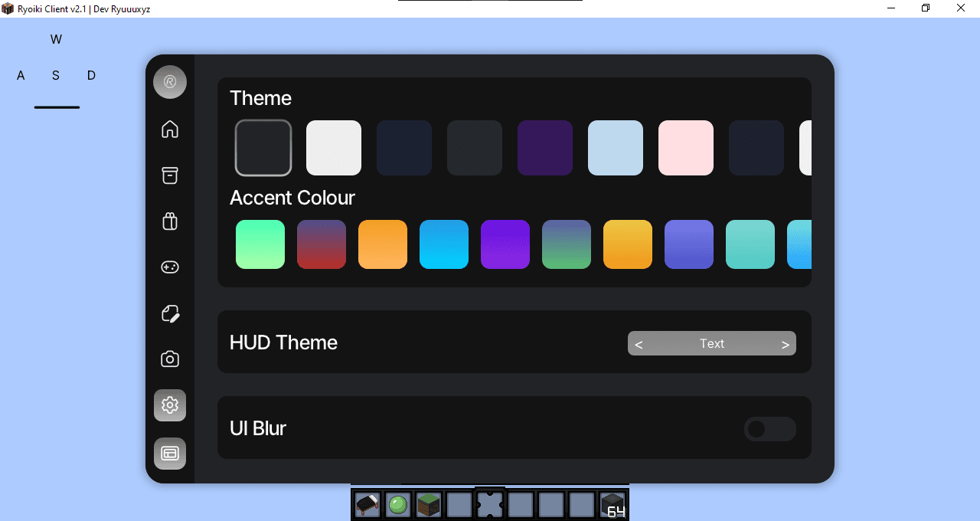Pick the golden yellow accent colour
The width and height of the screenshot is (980, 521).
point(628,244)
